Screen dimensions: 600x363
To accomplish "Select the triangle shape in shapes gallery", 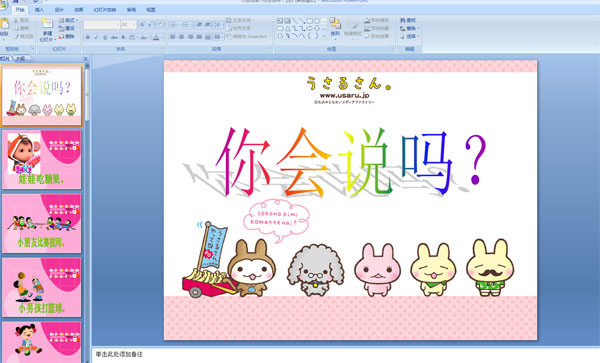I will point(287,28).
